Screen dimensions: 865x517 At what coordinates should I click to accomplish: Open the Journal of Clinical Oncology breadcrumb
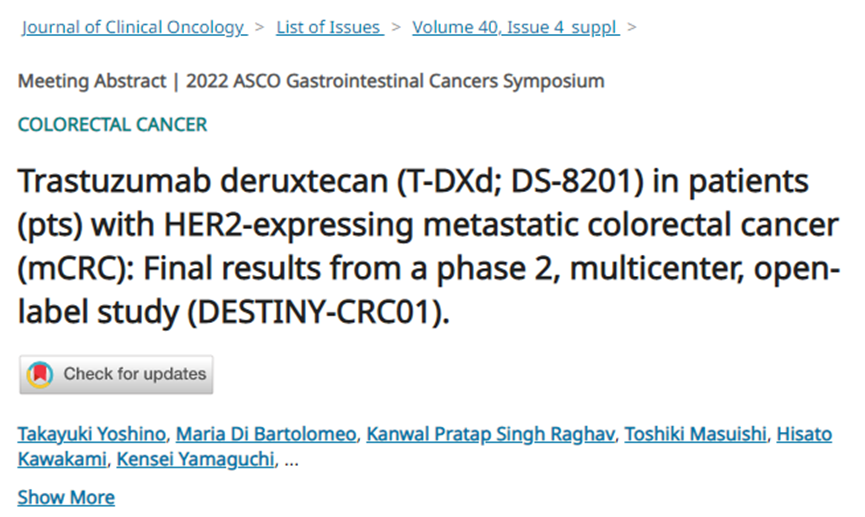click(133, 27)
